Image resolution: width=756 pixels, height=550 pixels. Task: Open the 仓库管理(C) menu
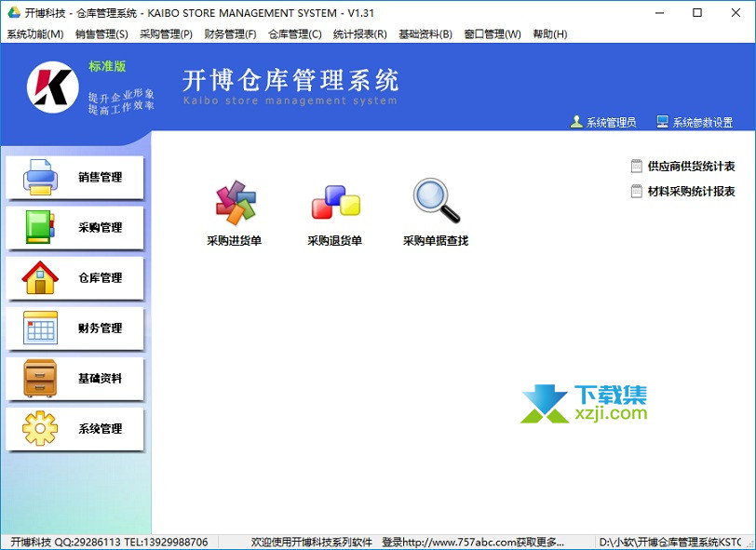295,34
